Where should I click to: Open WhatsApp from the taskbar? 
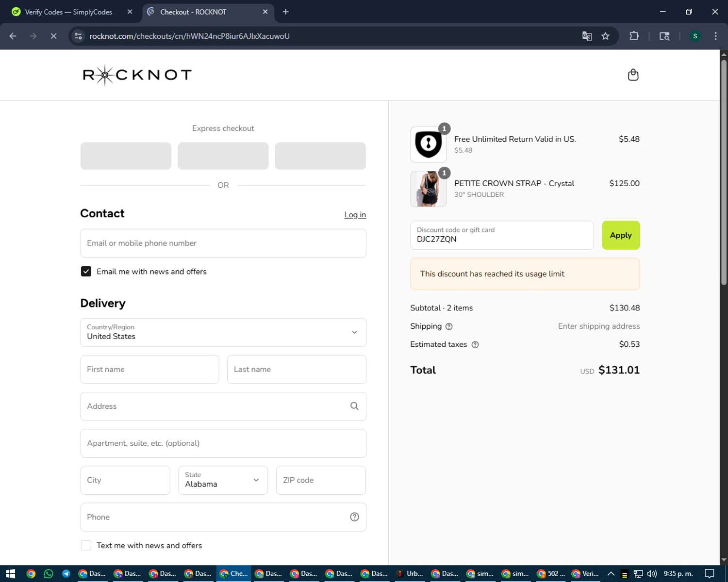tap(49, 574)
